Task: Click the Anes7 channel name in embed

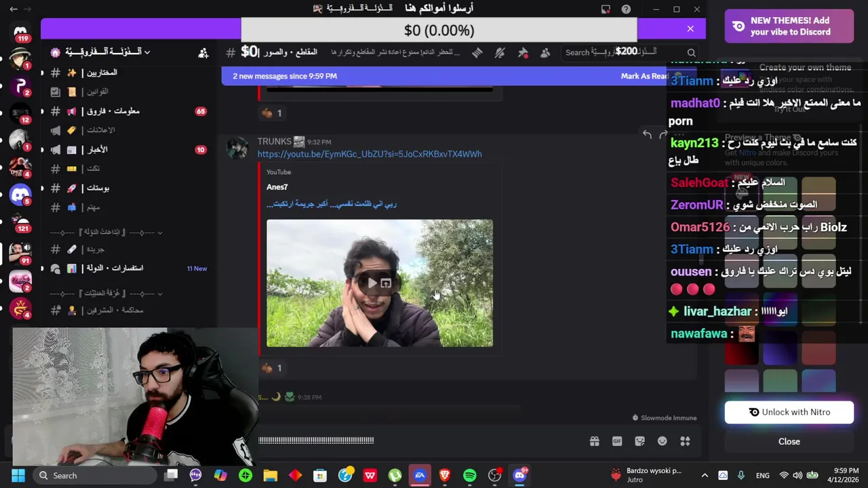Action: 277,187
